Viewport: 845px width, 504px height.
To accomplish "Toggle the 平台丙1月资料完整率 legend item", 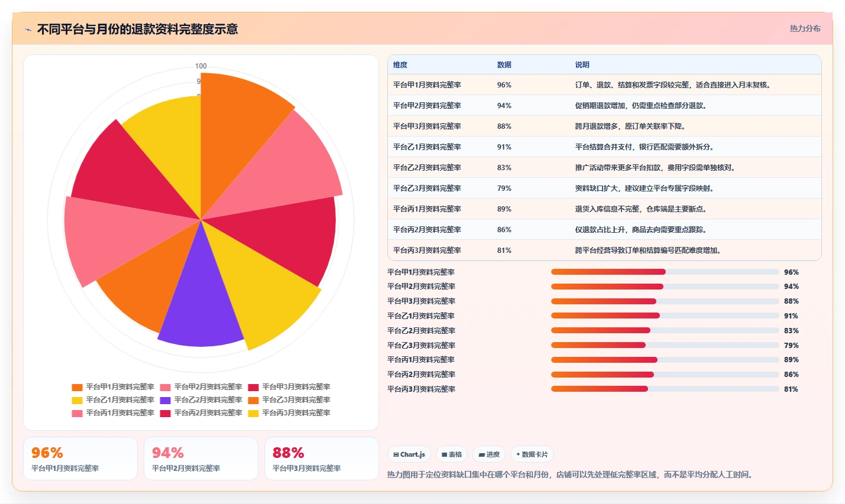I will click(113, 413).
